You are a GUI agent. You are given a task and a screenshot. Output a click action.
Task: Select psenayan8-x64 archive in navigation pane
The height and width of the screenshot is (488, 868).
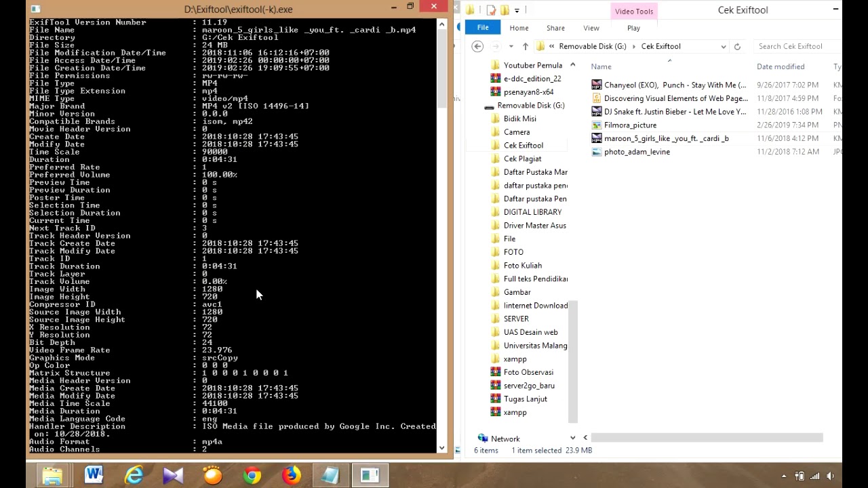[x=522, y=92]
